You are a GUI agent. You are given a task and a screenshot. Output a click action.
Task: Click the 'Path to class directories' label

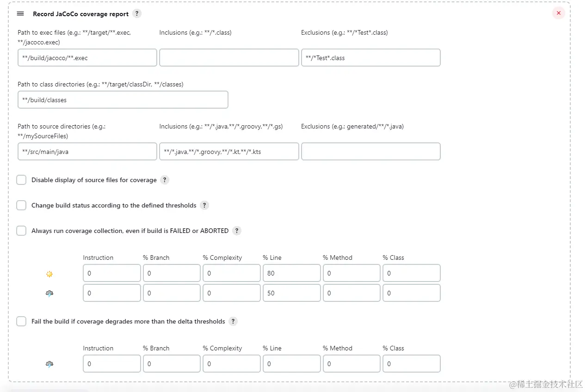click(x=100, y=85)
